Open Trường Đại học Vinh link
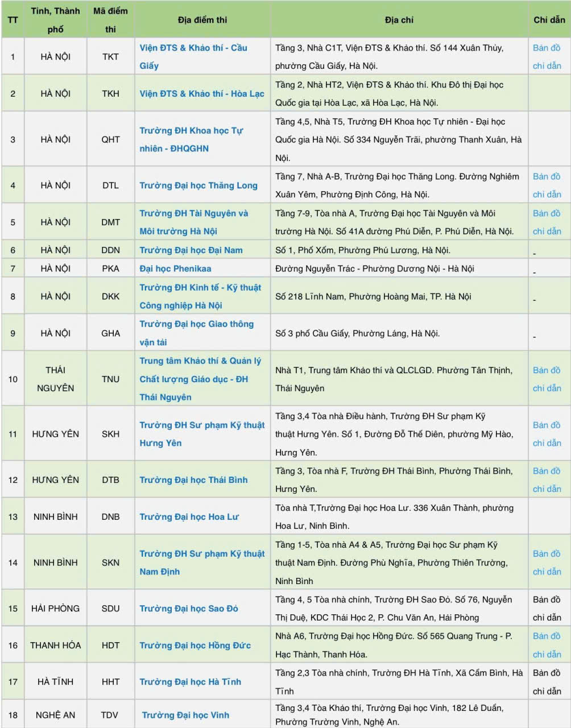Screen dimensions: 571x728 click(185, 715)
